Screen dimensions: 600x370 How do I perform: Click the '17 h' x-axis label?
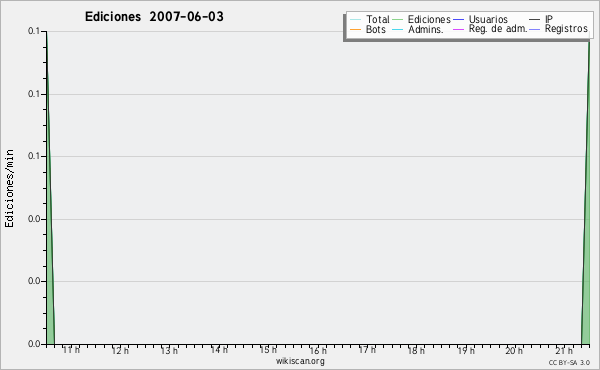367,350
